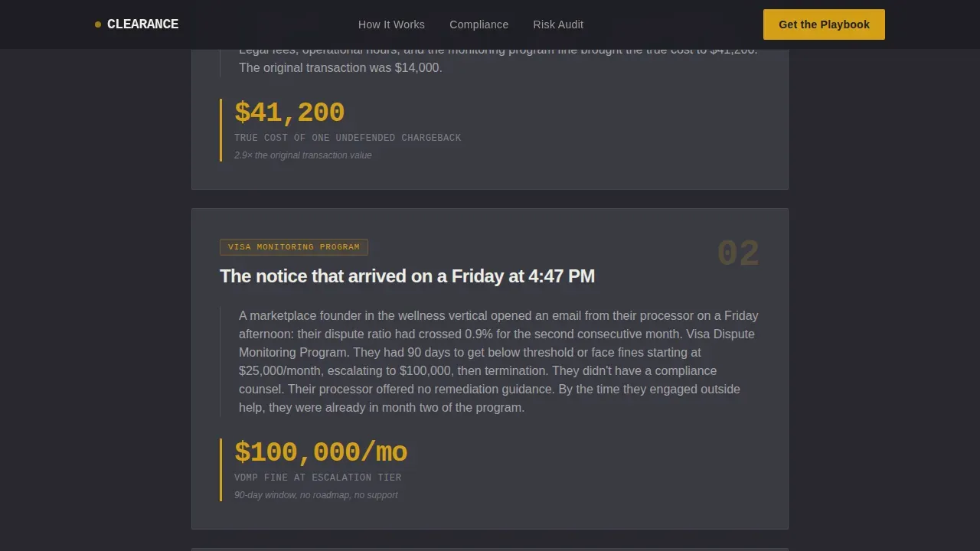
Task: Click the large 02 card number
Action: coord(738,254)
